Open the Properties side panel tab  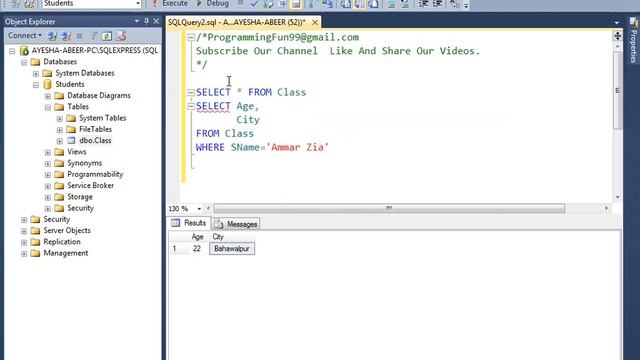633,41
